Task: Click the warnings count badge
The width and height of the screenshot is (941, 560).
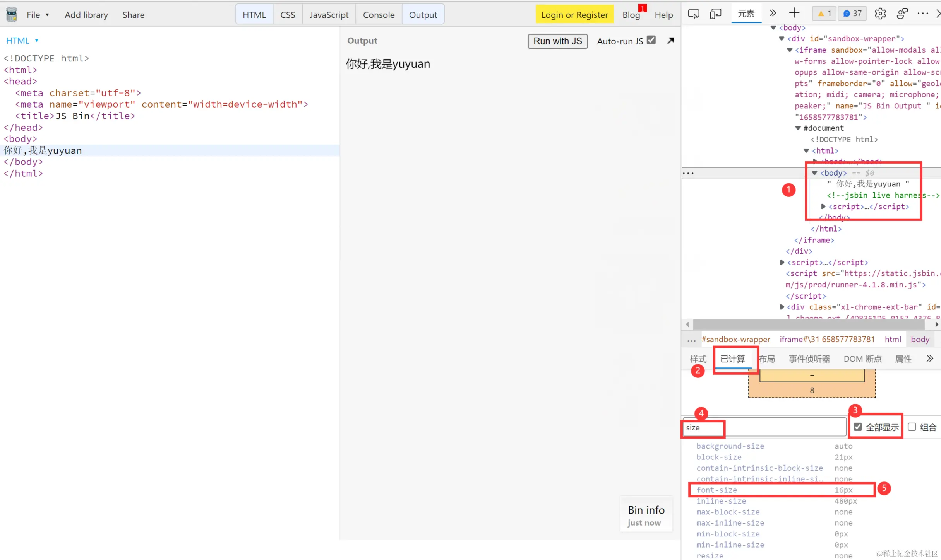Action: click(x=824, y=14)
